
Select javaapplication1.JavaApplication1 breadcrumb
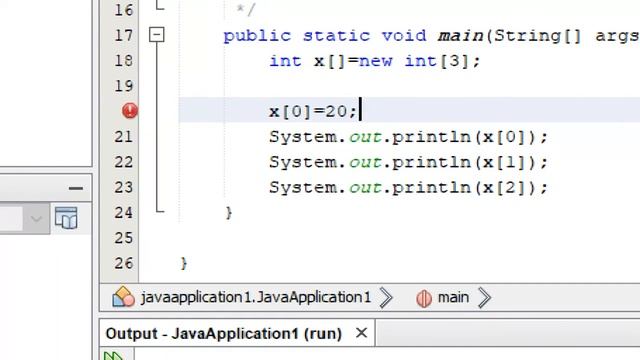(256, 298)
